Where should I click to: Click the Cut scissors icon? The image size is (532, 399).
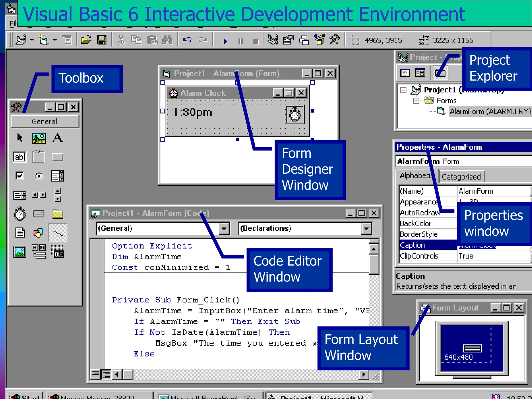pos(121,40)
